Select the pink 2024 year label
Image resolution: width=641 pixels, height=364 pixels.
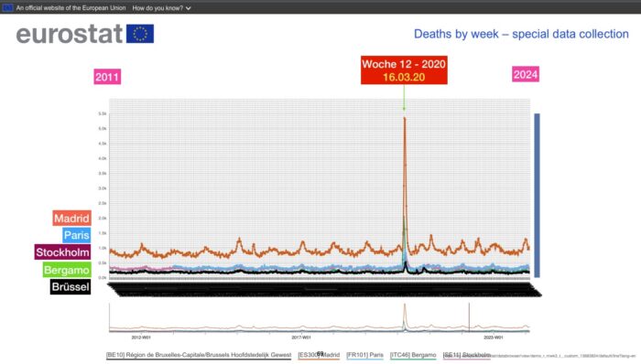526,74
